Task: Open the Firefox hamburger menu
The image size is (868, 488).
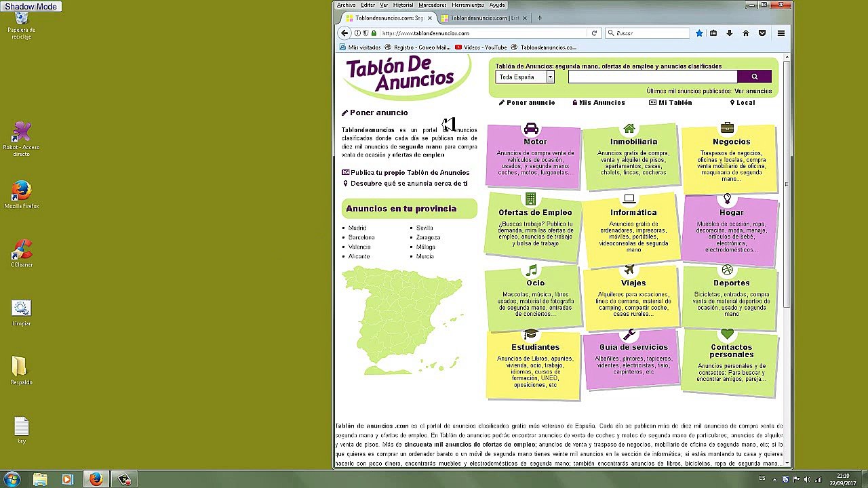Action: click(781, 33)
